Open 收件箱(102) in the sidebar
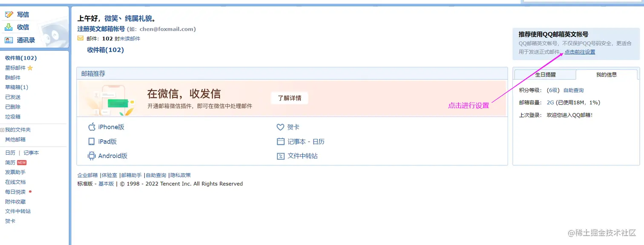Image resolution: width=644 pixels, height=245 pixels. point(21,58)
